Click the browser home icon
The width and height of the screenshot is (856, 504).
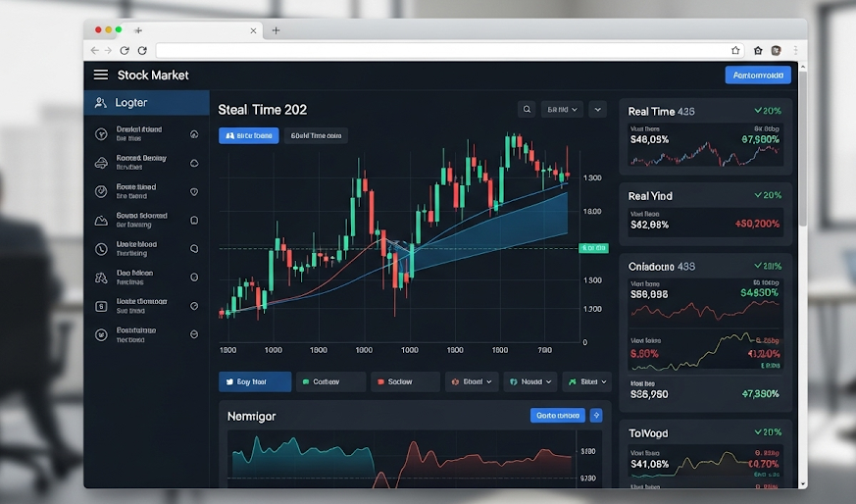click(758, 50)
